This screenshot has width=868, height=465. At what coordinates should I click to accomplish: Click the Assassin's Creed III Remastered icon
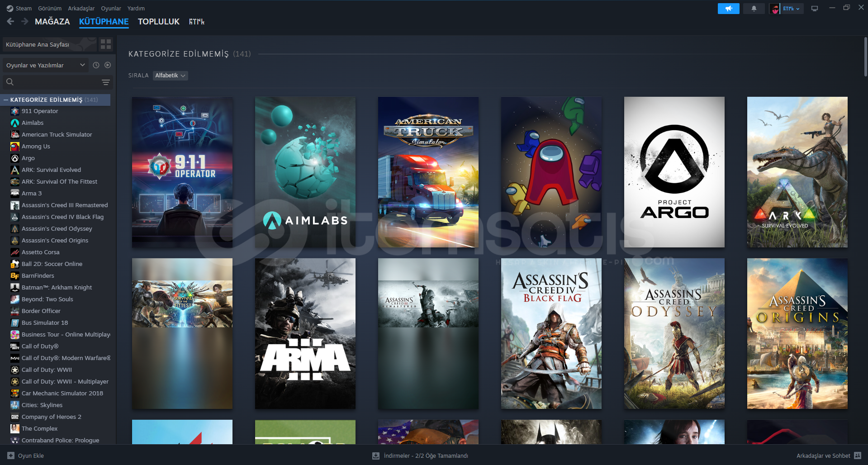(15, 205)
